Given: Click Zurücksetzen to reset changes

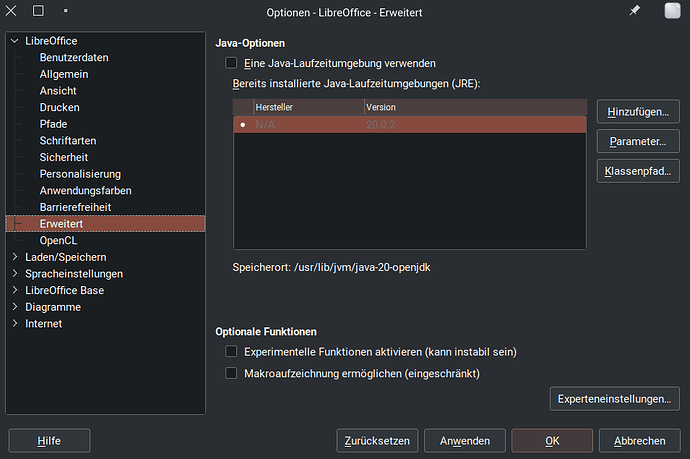Looking at the screenshot, I should pyautogui.click(x=377, y=441).
